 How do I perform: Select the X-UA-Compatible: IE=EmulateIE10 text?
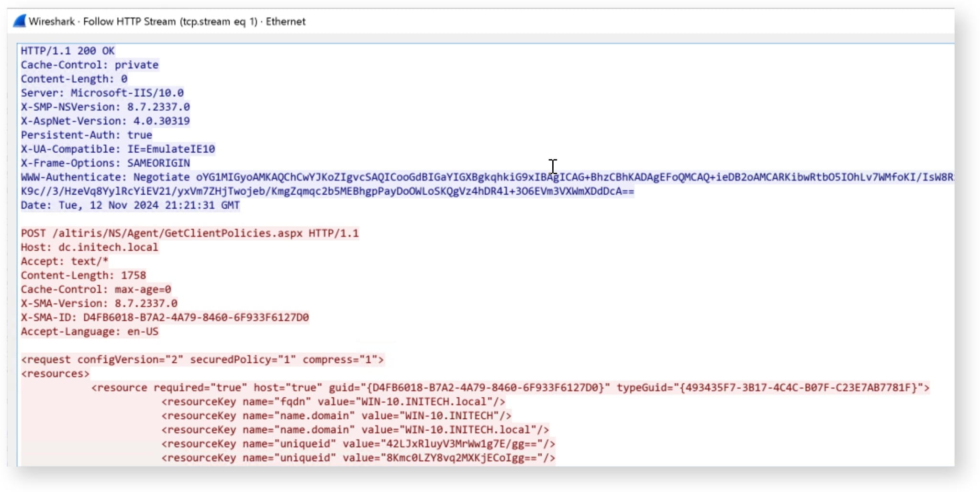[x=118, y=149]
